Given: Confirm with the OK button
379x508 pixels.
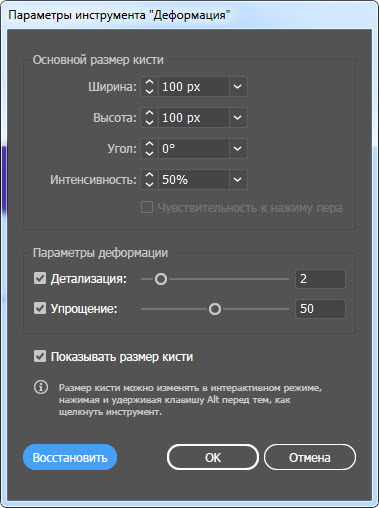Looking at the screenshot, I should pyautogui.click(x=213, y=457).
